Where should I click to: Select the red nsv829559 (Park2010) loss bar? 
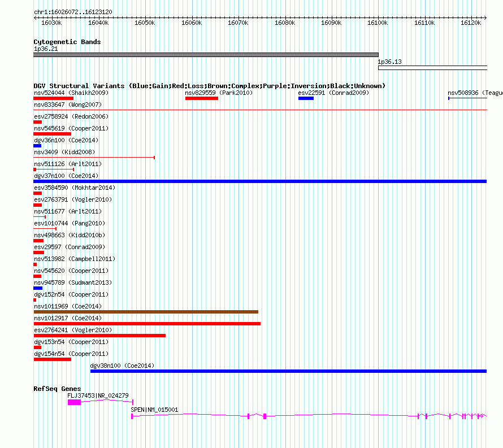point(201,98)
